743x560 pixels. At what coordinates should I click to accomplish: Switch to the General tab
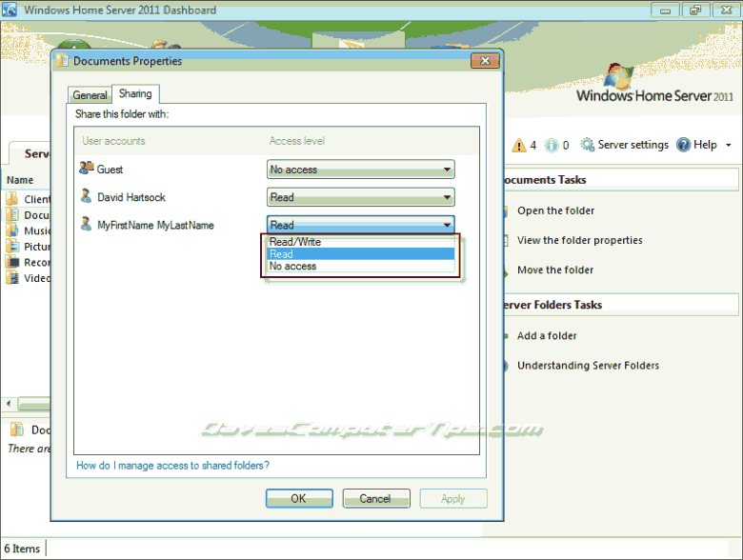pyautogui.click(x=90, y=95)
